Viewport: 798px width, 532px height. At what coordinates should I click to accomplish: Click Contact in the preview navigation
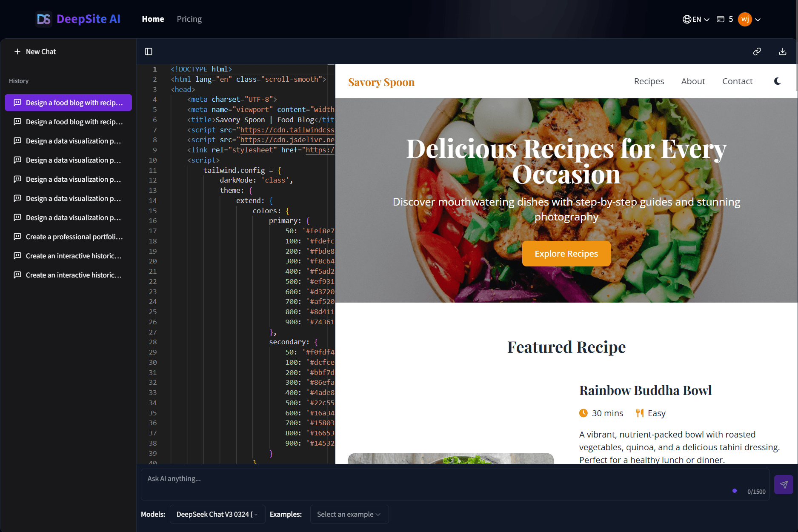(737, 81)
